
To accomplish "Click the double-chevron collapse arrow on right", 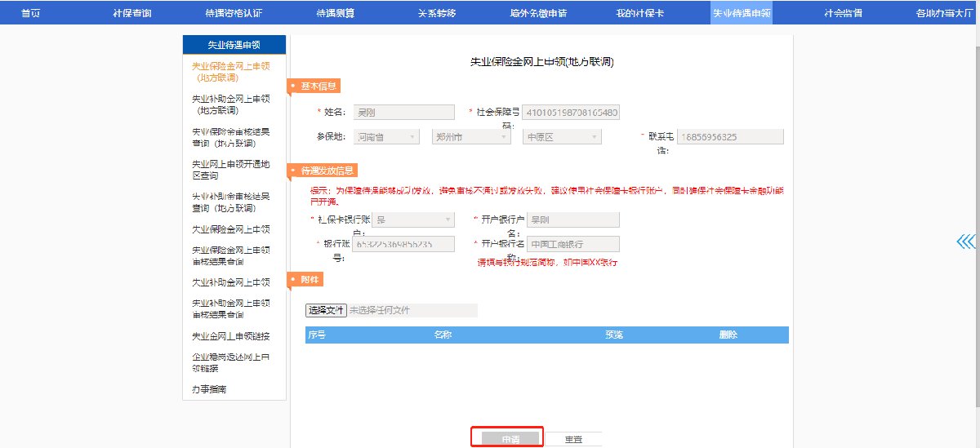I will click(x=966, y=242).
